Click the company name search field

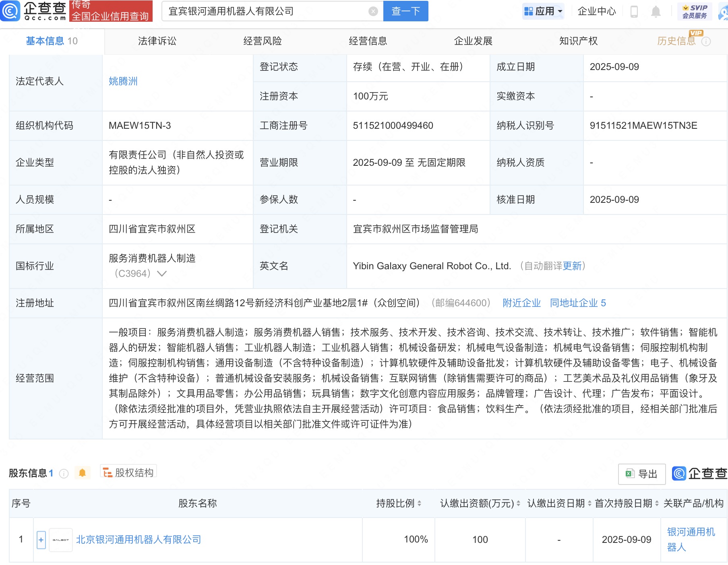266,11
